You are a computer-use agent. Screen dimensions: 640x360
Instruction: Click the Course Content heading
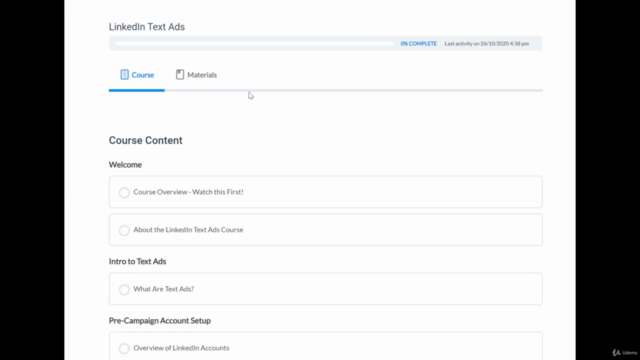[145, 140]
